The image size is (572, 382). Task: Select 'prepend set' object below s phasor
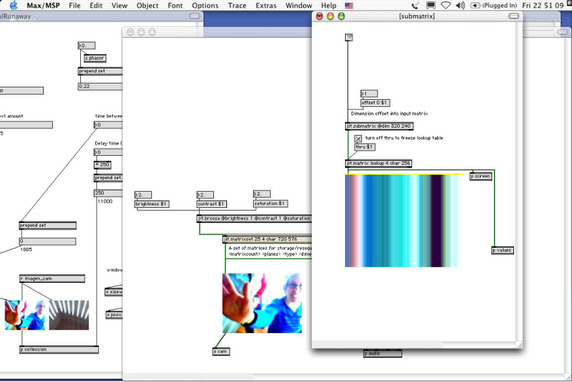(x=100, y=71)
